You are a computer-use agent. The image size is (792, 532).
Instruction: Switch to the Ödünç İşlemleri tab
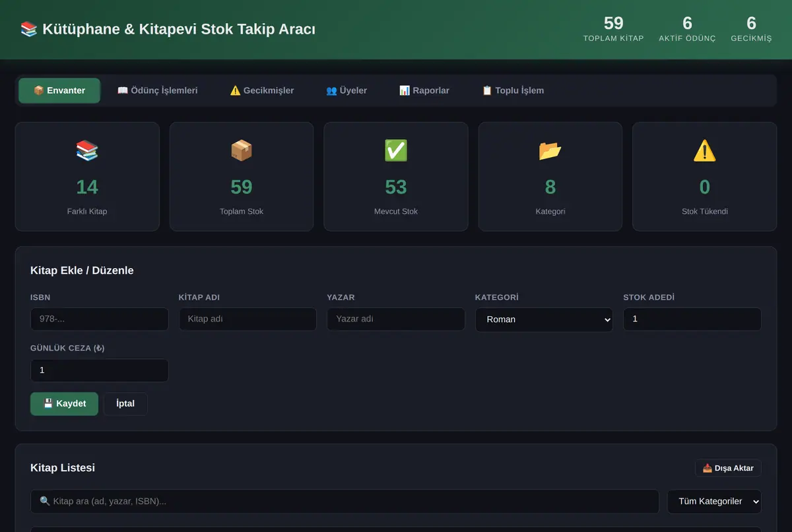(x=157, y=90)
